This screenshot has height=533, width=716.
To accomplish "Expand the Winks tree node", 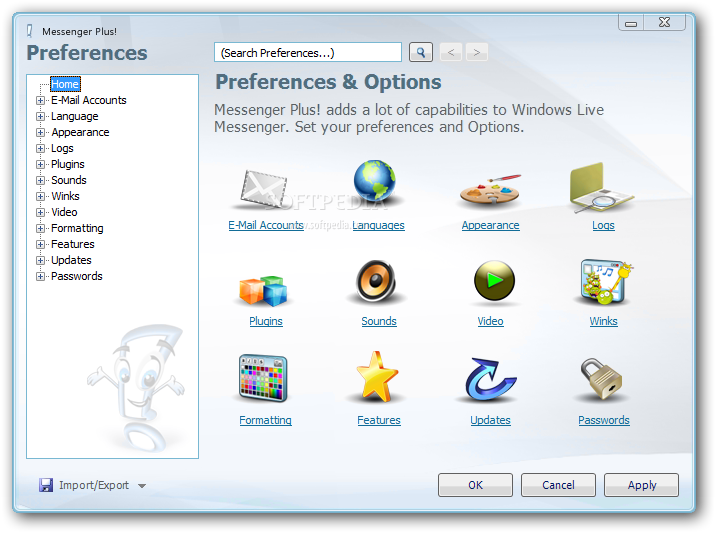I will coord(41,196).
